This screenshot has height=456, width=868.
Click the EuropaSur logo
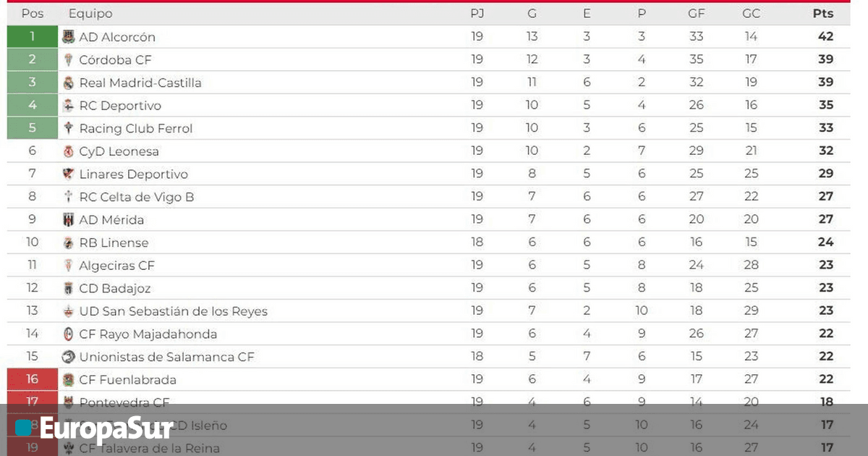click(x=94, y=428)
